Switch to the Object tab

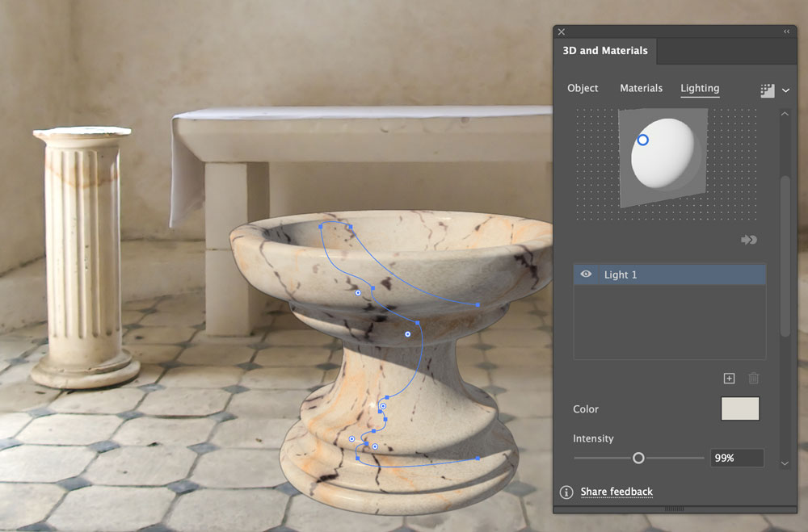[x=583, y=88]
